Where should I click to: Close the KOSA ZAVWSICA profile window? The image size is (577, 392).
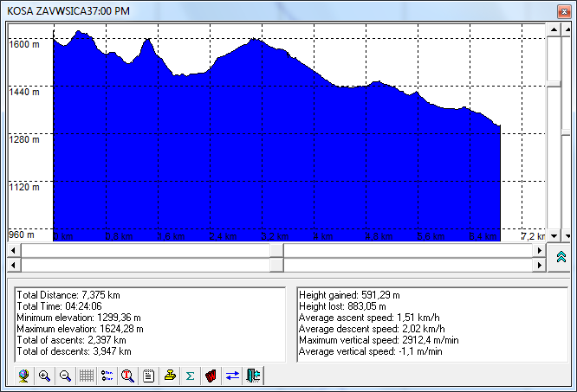click(562, 10)
